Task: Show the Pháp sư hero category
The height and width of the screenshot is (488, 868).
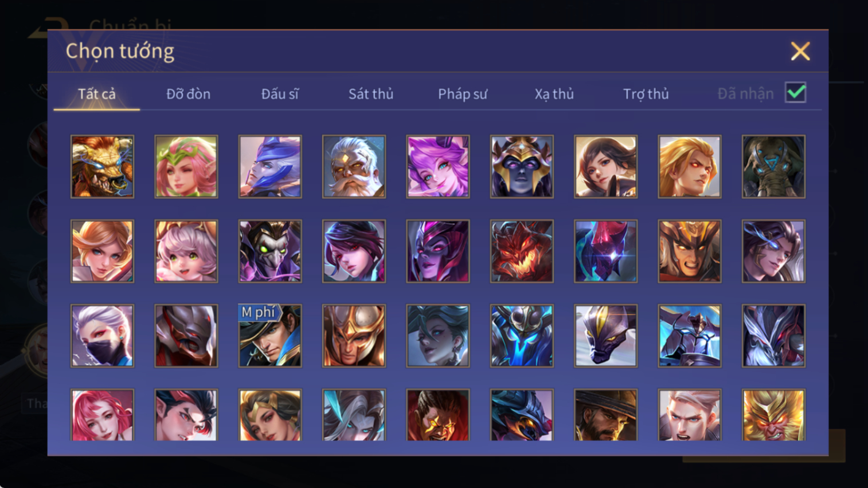Action: (463, 94)
